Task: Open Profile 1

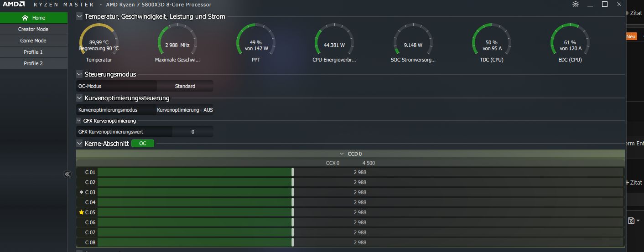Action: click(x=34, y=52)
